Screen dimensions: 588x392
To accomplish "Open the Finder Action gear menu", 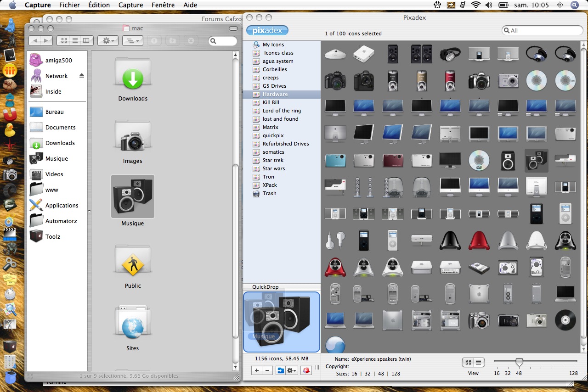I will [x=108, y=40].
